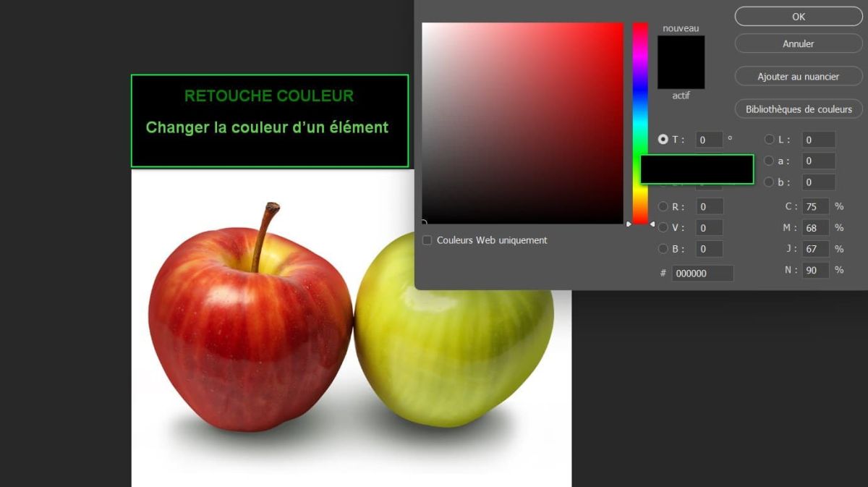This screenshot has height=487, width=868.
Task: Click the Annuler button
Action: tap(799, 43)
